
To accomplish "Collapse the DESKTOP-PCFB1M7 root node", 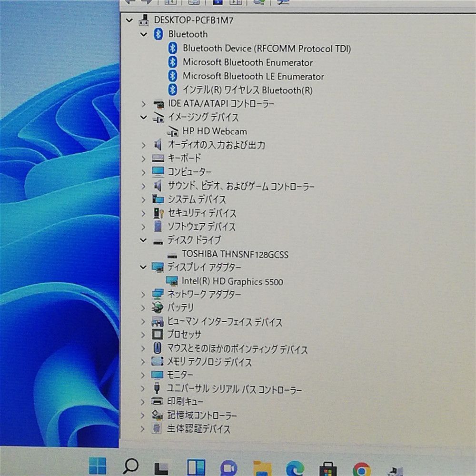I will coord(129,20).
